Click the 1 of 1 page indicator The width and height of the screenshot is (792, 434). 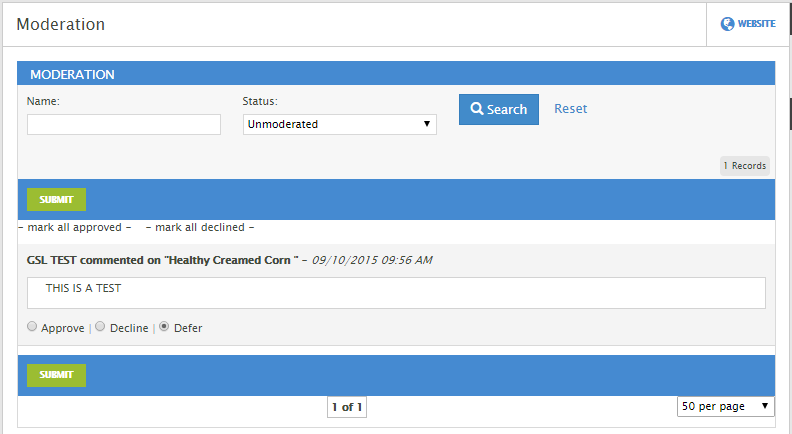coord(347,407)
